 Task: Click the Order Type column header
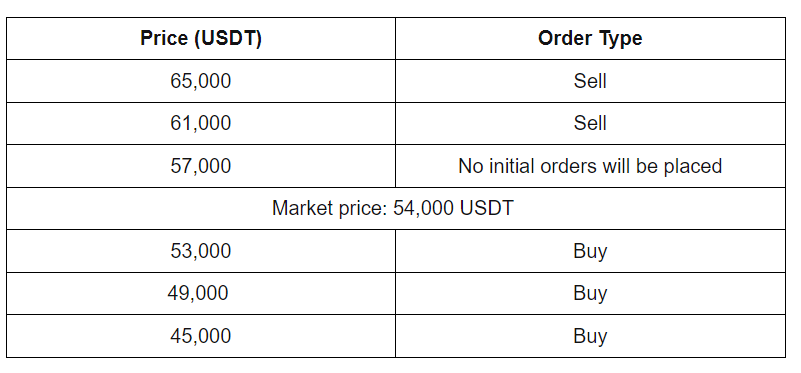click(590, 38)
